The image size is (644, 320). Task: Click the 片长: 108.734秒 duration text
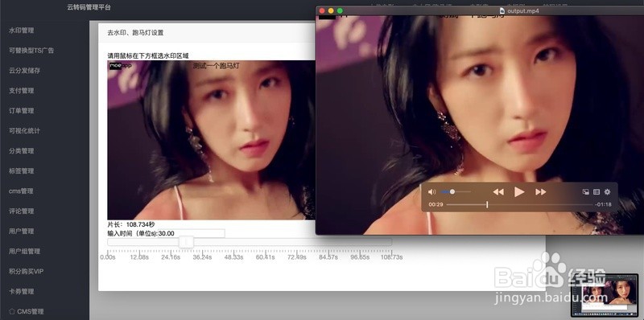coord(131,224)
